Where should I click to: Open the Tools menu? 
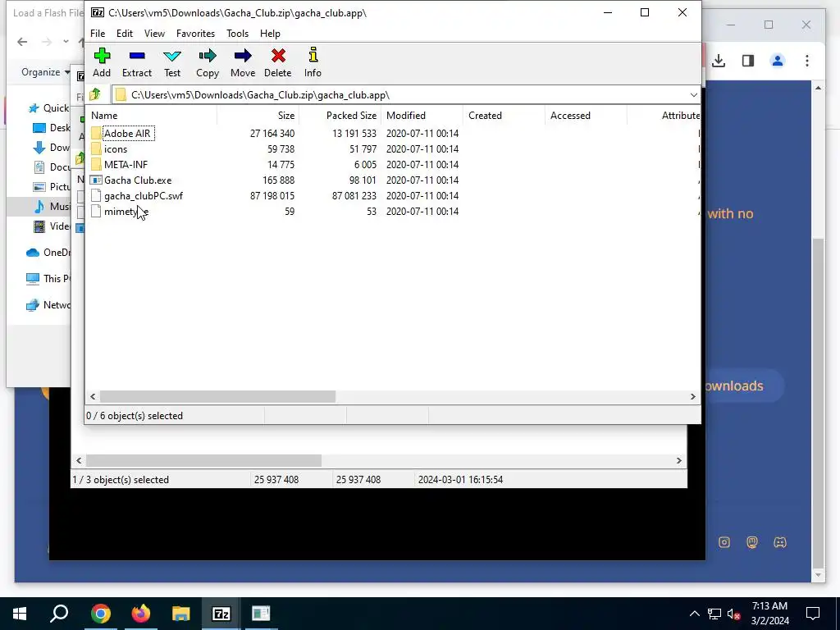click(237, 33)
